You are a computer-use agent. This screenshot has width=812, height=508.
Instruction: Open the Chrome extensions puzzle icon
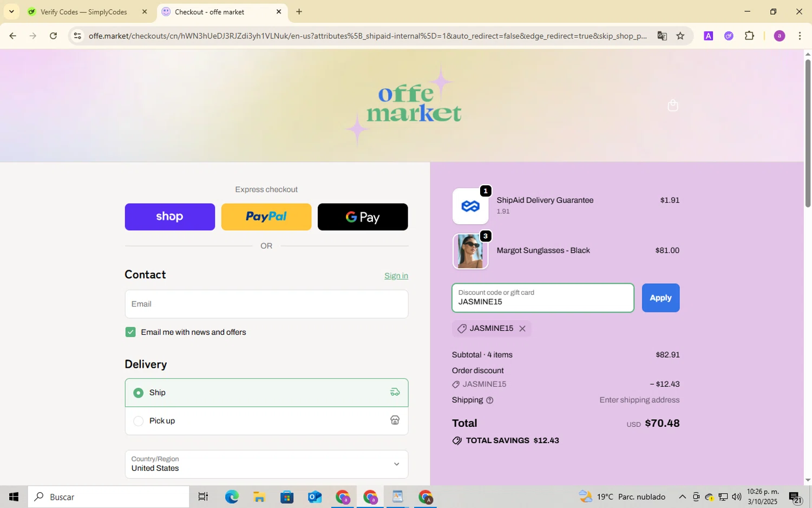[x=749, y=36]
